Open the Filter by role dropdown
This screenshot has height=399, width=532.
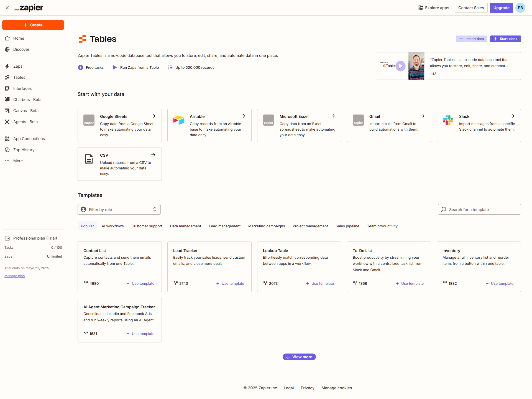click(119, 210)
